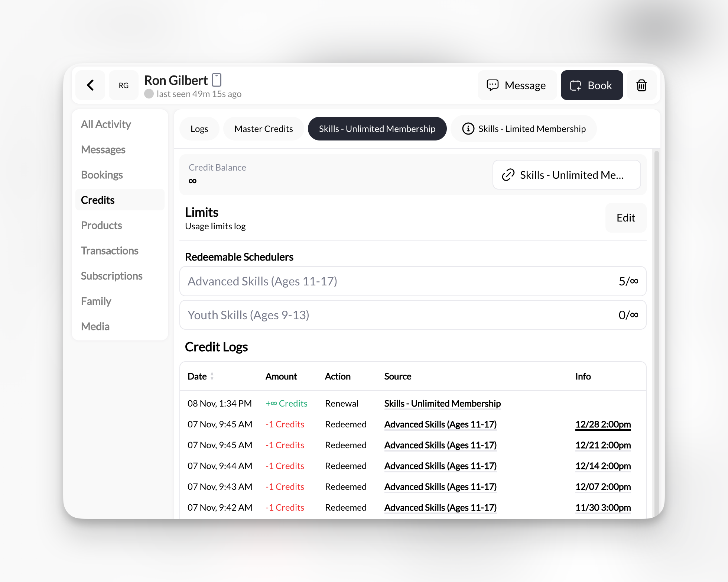The image size is (728, 582).
Task: Click the trash delete icon
Action: point(641,85)
